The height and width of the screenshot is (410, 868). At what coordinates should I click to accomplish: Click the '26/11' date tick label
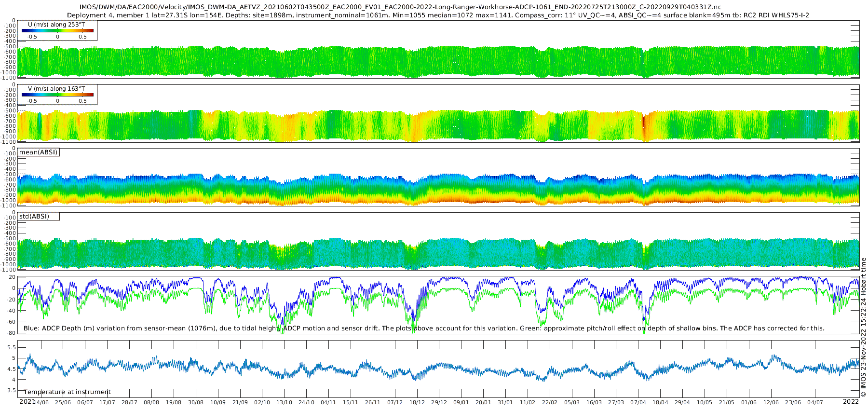(x=373, y=402)
